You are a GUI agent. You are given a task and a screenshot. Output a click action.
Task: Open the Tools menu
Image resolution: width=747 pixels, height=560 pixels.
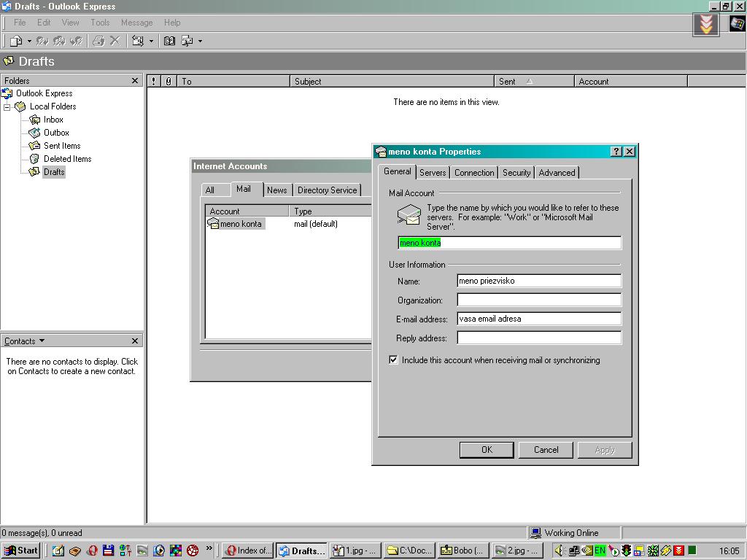point(100,23)
